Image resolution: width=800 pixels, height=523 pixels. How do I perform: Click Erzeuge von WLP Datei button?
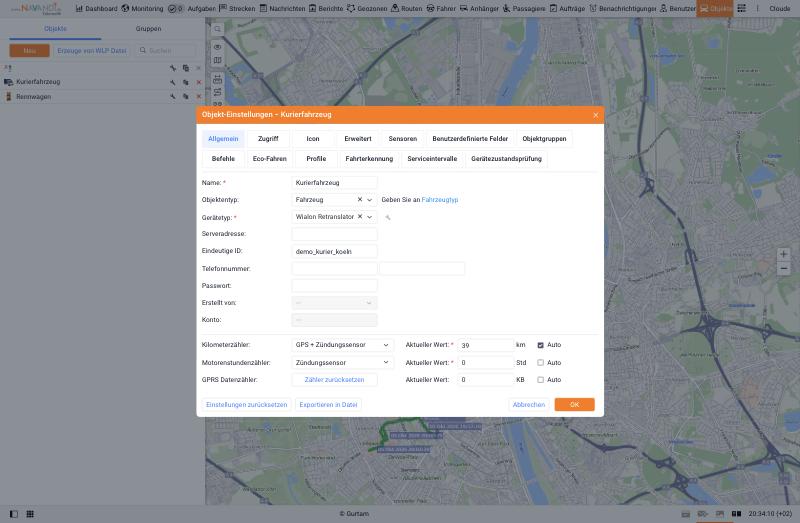pos(92,51)
